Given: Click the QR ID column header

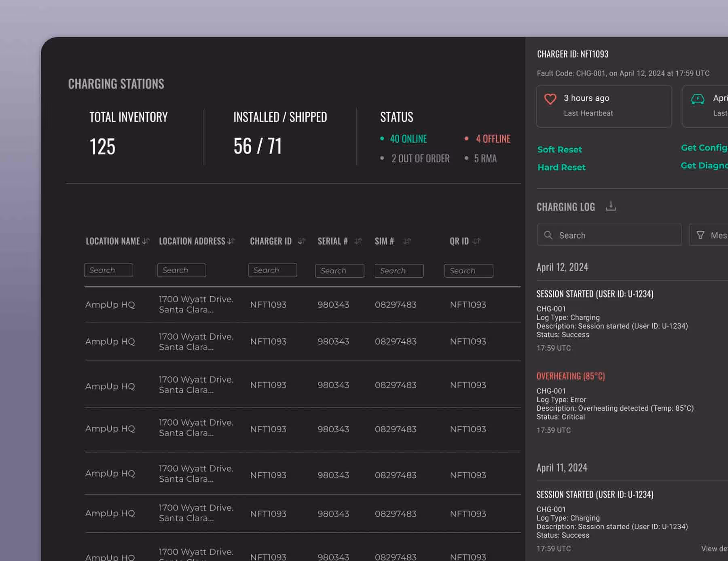Looking at the screenshot, I should (x=459, y=241).
